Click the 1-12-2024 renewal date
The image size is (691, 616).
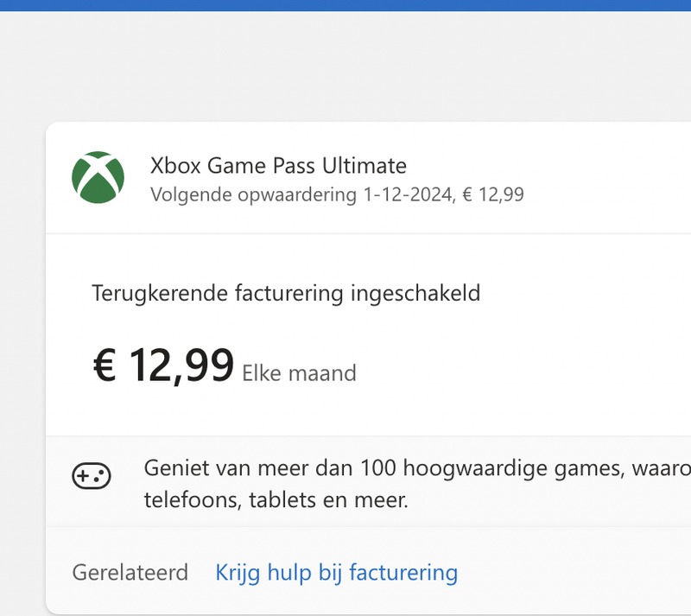coord(408,194)
